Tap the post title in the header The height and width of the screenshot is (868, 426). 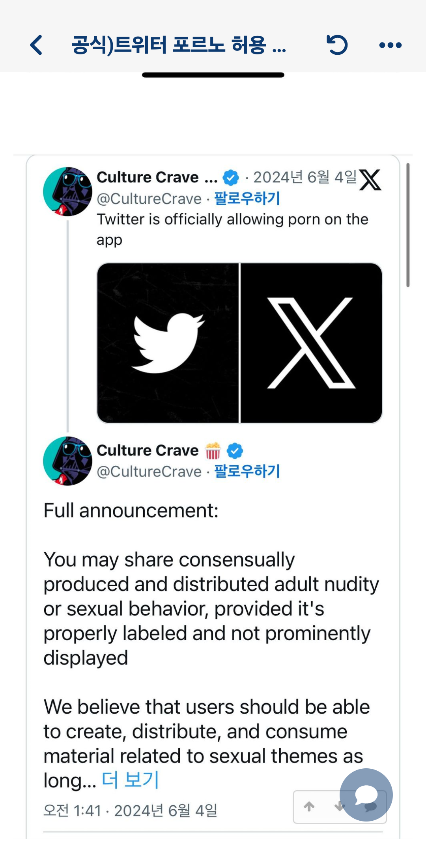click(x=179, y=45)
